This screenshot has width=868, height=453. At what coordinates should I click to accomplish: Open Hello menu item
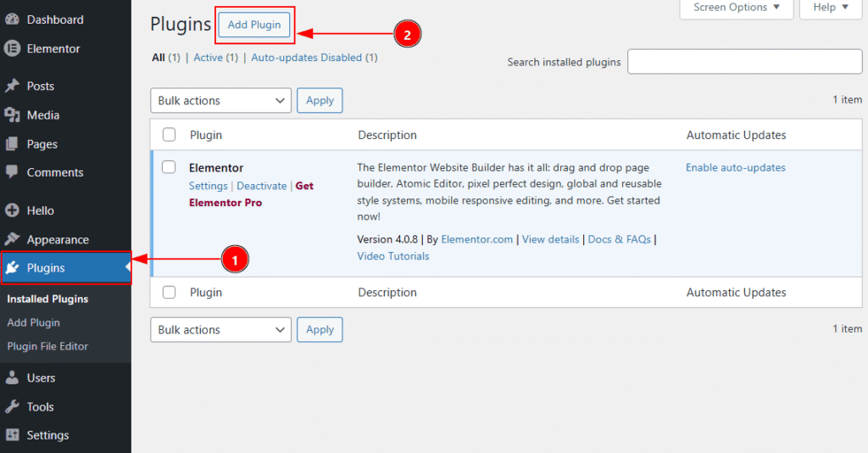(x=41, y=210)
